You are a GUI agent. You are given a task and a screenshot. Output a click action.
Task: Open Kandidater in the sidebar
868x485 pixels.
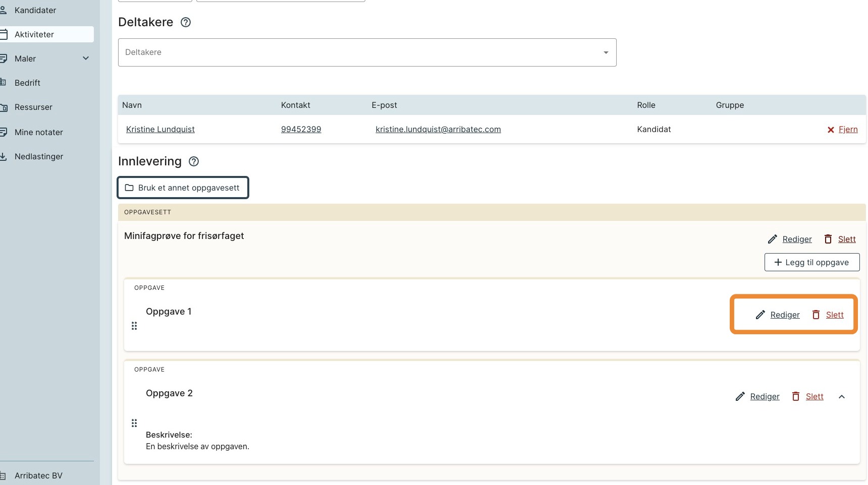pos(35,10)
